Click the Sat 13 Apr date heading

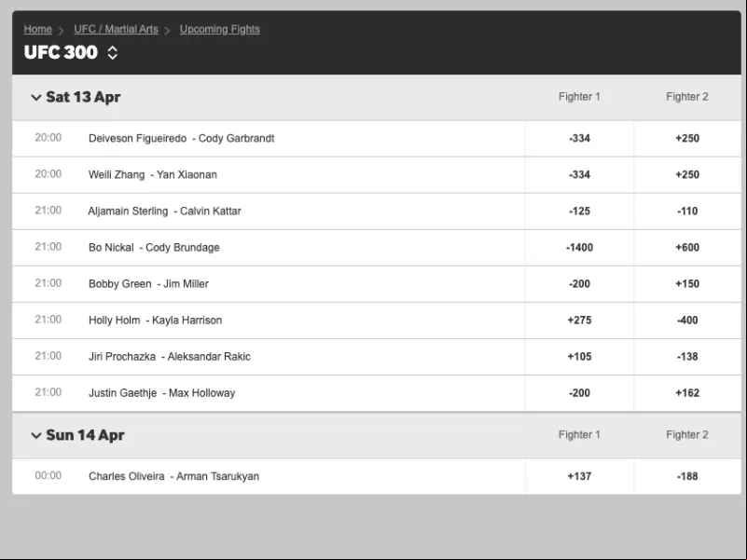click(83, 97)
